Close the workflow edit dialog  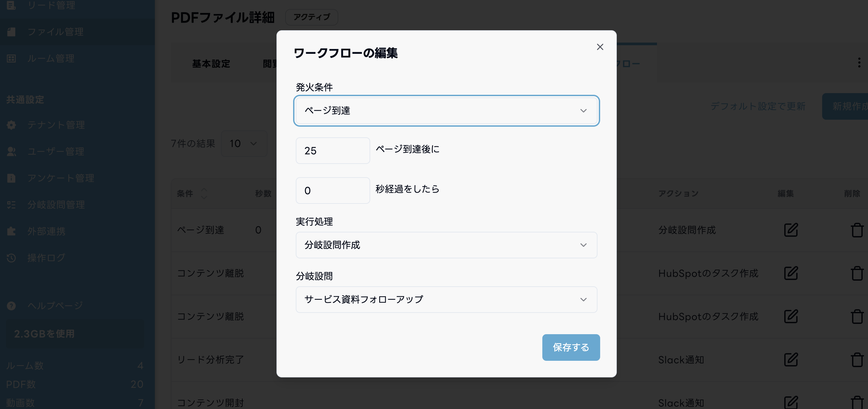click(x=600, y=47)
